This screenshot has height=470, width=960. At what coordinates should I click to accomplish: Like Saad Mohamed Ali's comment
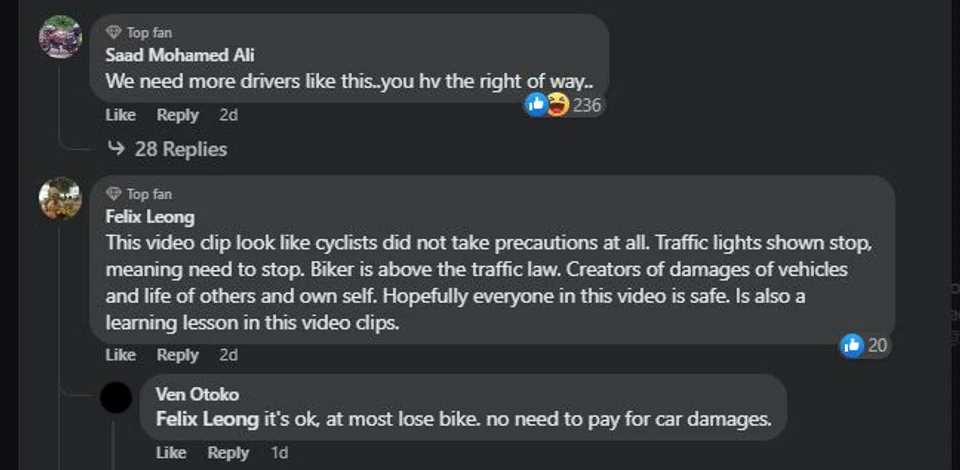point(120,115)
